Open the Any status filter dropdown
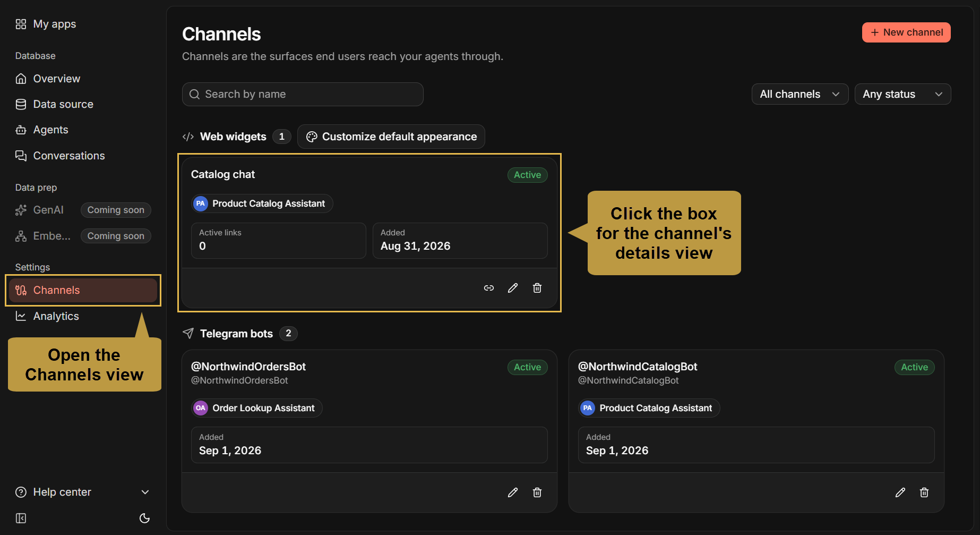980x535 pixels. (902, 94)
